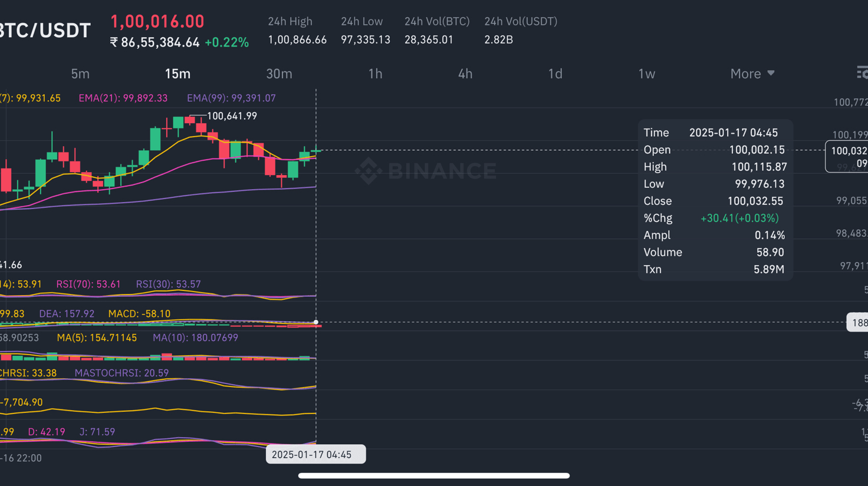Open chart settings icon at top right
Image resolution: width=868 pixels, height=486 pixels.
pyautogui.click(x=862, y=72)
